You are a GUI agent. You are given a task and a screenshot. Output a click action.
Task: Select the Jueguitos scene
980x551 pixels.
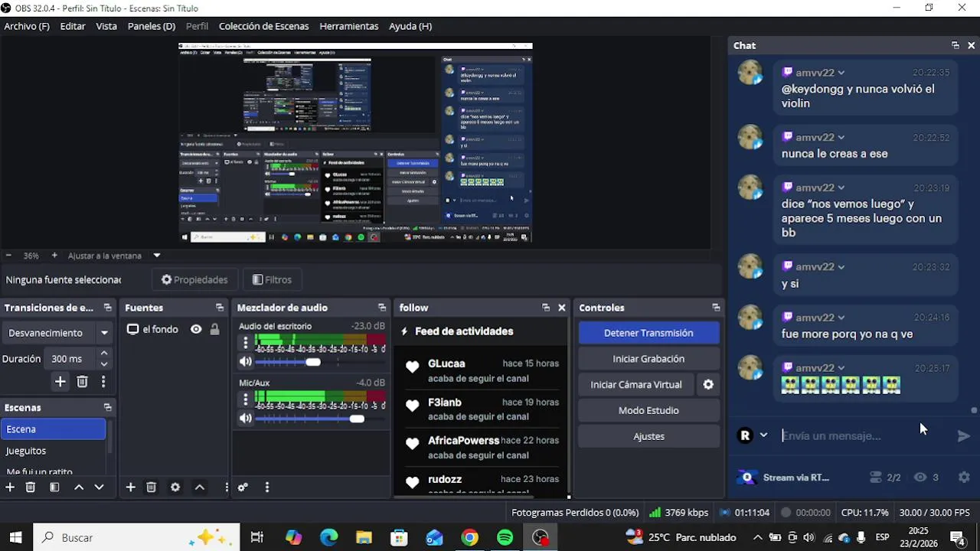(x=54, y=451)
